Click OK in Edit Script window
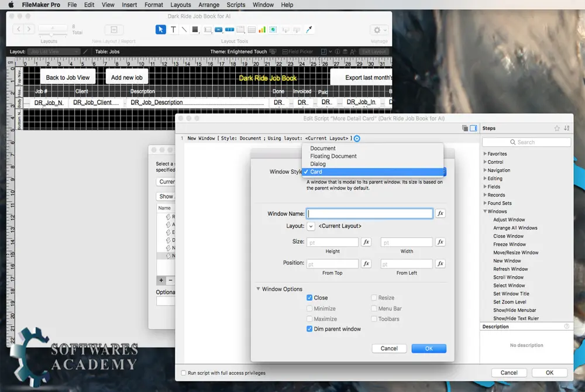 click(549, 373)
